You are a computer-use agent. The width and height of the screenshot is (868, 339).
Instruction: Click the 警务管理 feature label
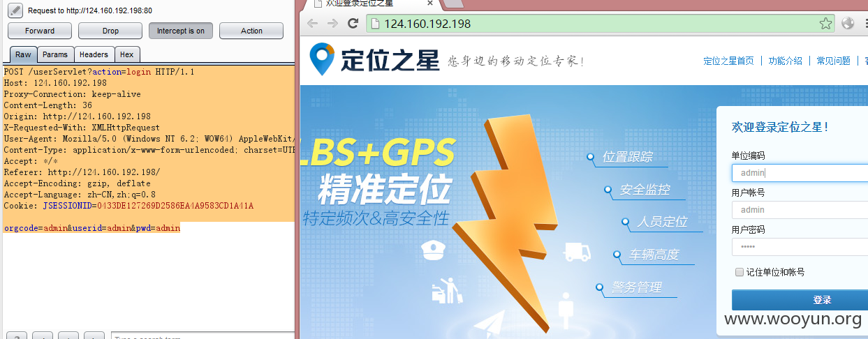pyautogui.click(x=637, y=287)
